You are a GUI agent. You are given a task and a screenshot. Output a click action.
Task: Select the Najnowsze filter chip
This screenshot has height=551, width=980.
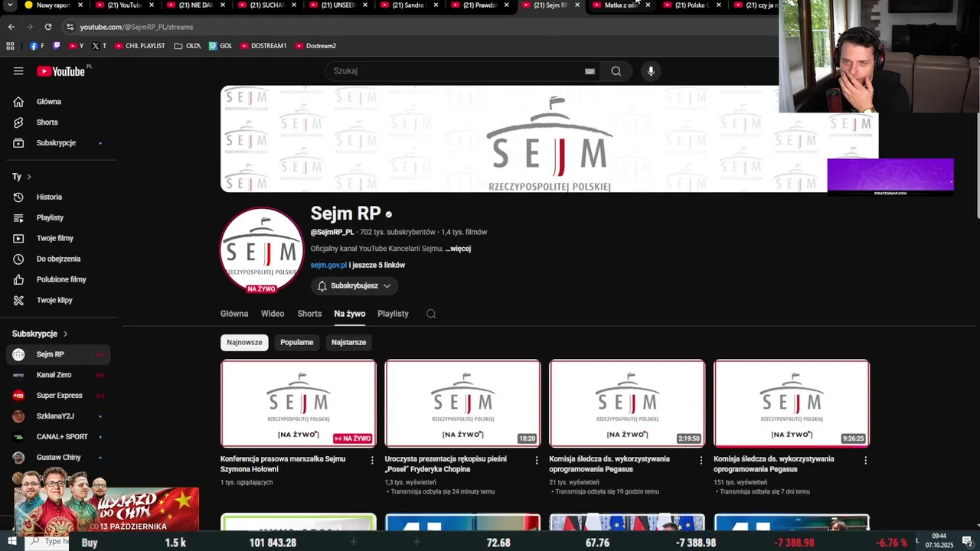244,342
